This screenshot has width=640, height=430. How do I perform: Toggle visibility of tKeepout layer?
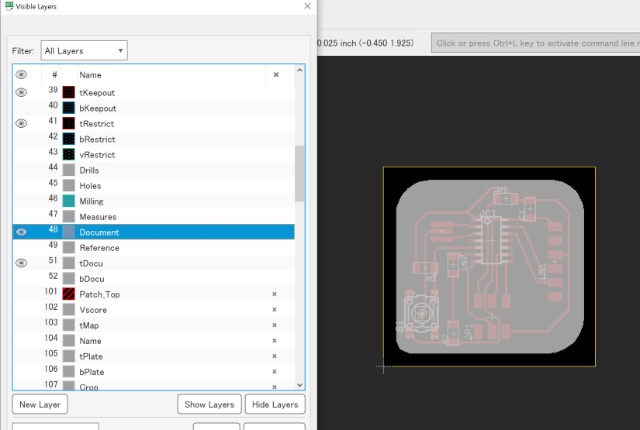click(21, 93)
